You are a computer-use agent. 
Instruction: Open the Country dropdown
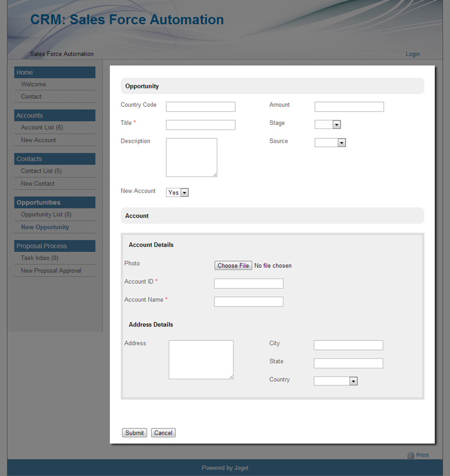335,381
